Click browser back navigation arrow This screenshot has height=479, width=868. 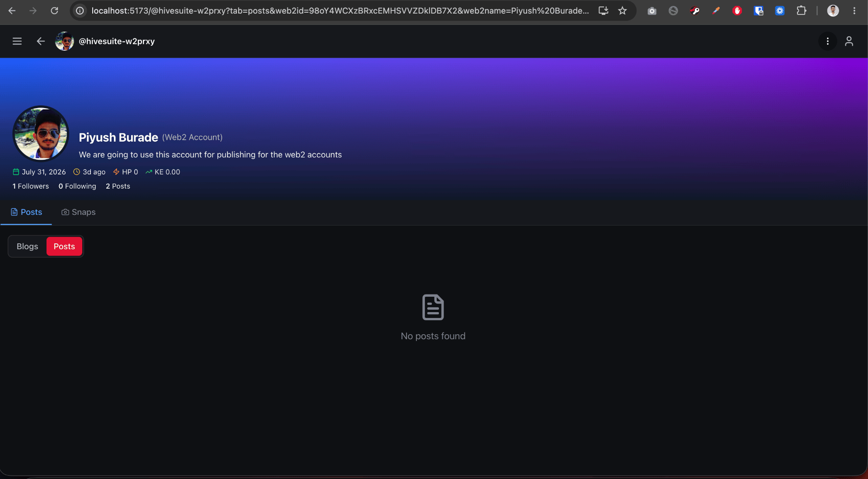pos(12,10)
